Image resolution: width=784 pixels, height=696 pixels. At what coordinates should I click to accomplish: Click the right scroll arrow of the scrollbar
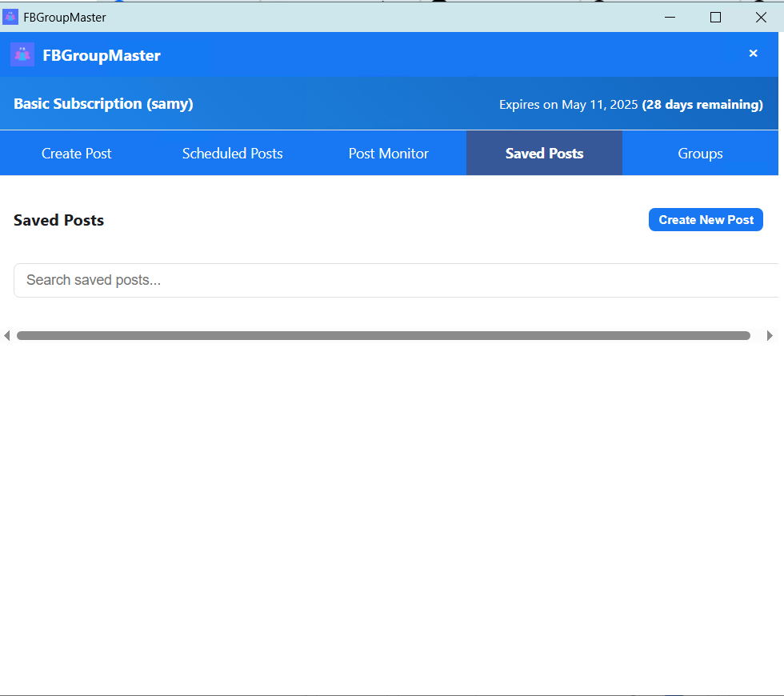[770, 335]
